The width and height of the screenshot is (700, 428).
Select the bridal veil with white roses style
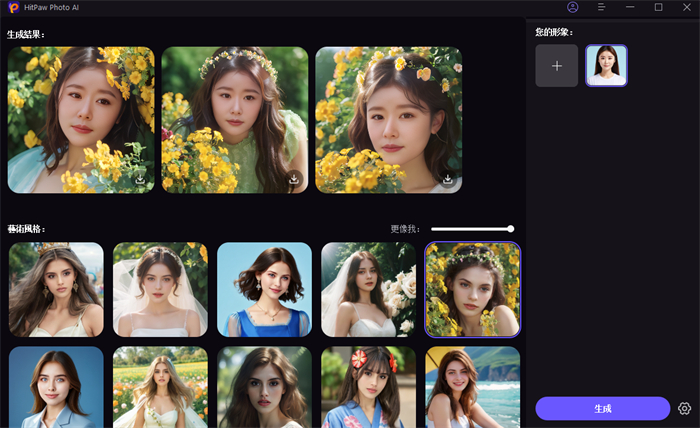[368, 290]
